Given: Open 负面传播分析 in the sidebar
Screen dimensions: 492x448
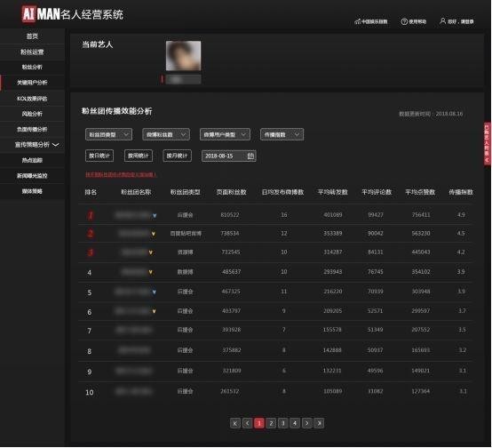Looking at the screenshot, I should [x=32, y=129].
